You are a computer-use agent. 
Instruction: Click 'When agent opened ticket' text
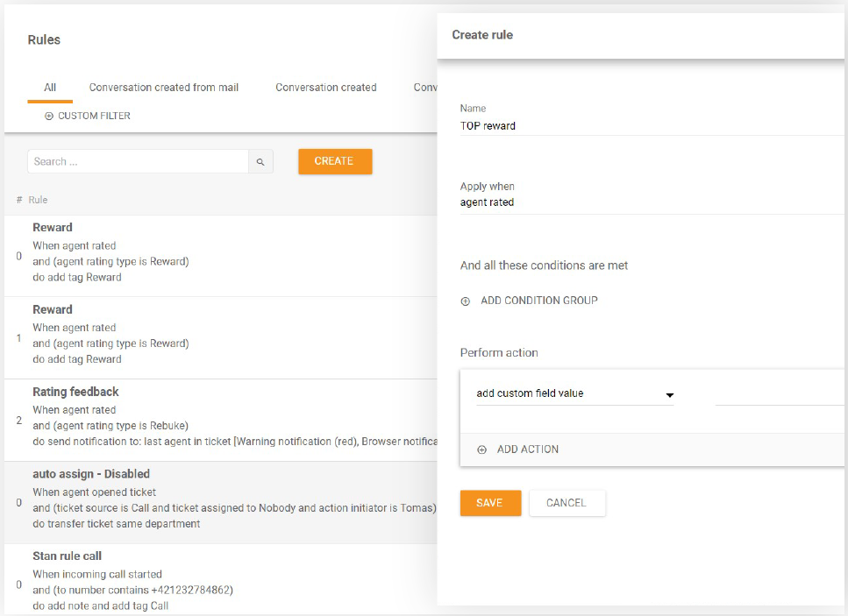(94, 492)
